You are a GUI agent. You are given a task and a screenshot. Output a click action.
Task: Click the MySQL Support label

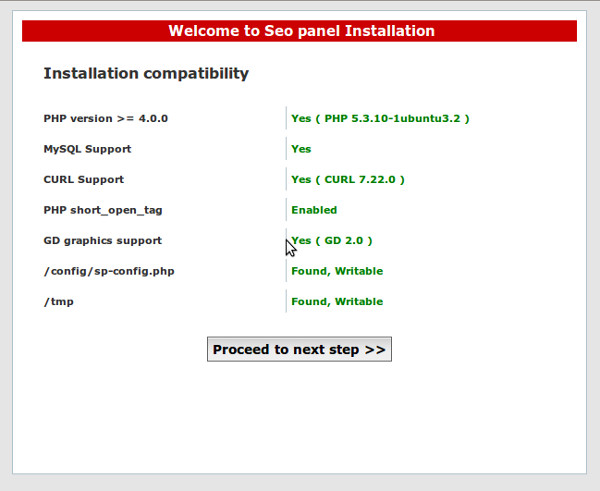[87, 149]
